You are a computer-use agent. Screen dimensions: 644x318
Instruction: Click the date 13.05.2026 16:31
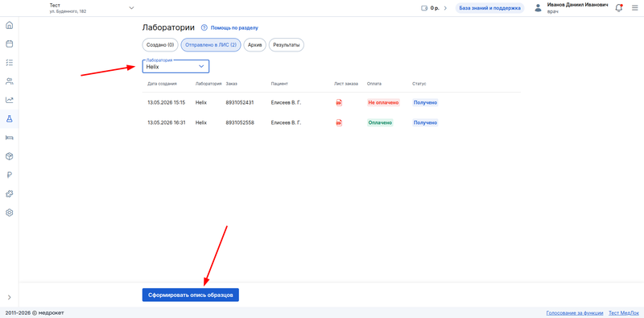coord(167,122)
